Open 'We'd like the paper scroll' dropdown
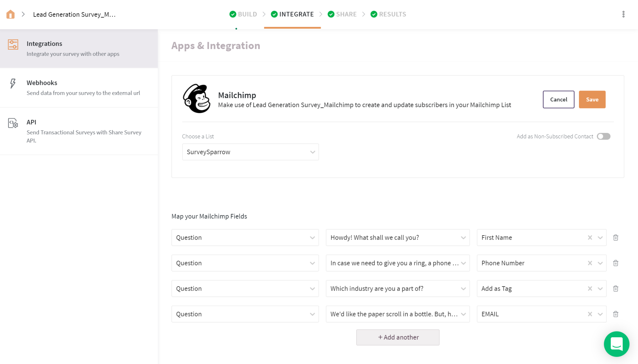 pyautogui.click(x=397, y=314)
